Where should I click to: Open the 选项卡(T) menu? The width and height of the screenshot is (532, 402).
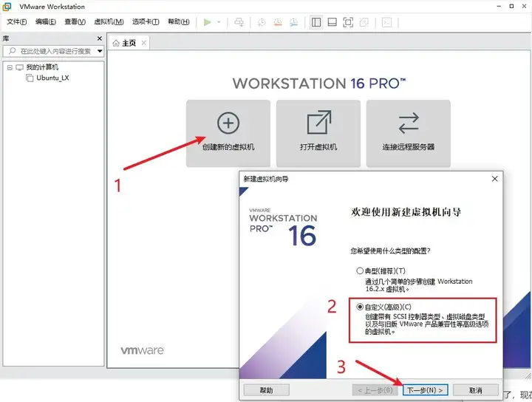click(x=146, y=21)
